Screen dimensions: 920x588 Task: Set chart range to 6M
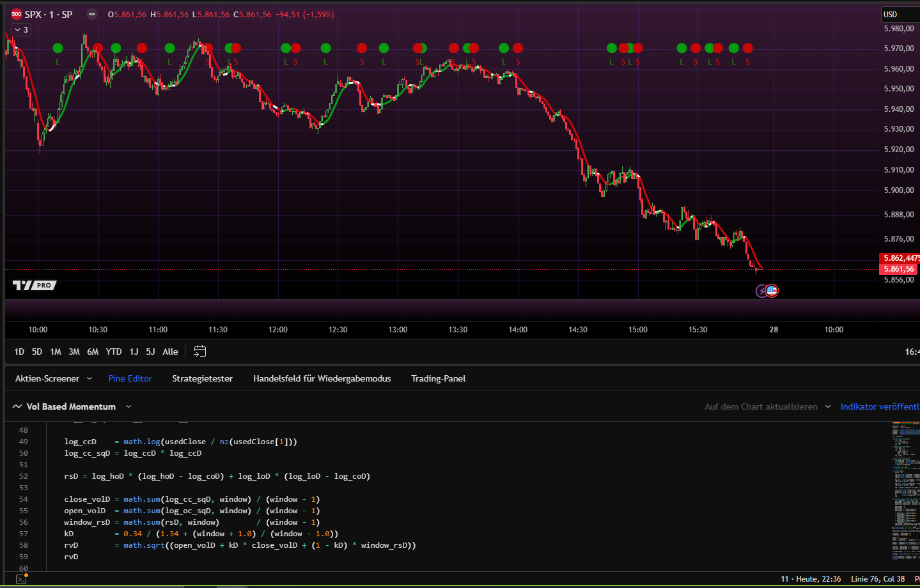pyautogui.click(x=93, y=352)
